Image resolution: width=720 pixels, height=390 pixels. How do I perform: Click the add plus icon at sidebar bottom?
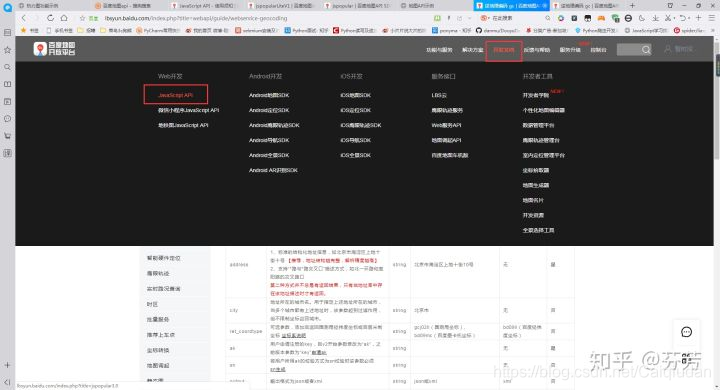pyautogui.click(x=7, y=365)
